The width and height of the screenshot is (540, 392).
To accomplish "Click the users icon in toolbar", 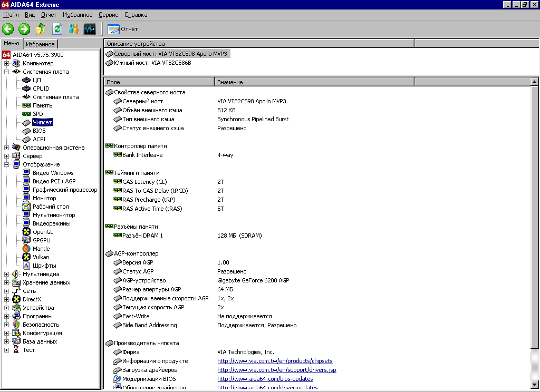I will pyautogui.click(x=73, y=29).
